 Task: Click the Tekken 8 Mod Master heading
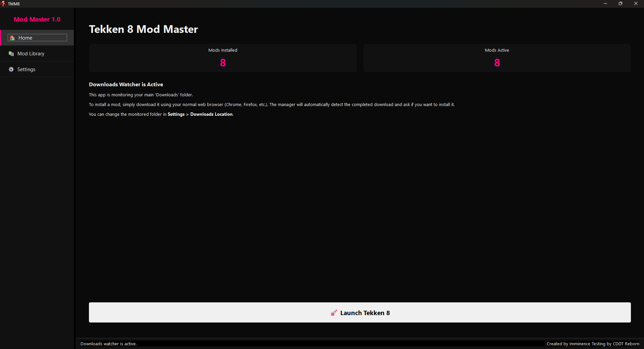point(143,29)
